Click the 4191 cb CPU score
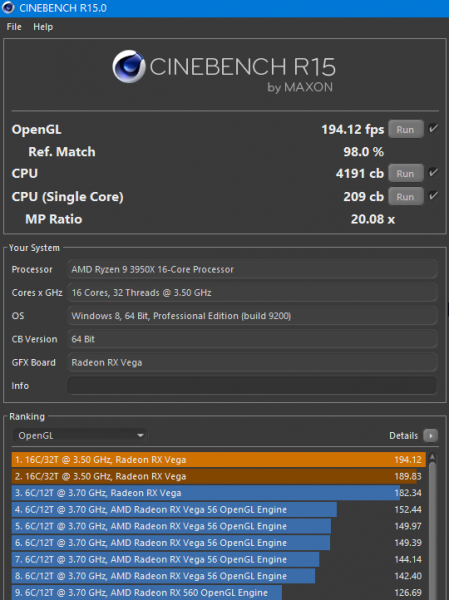 360,173
